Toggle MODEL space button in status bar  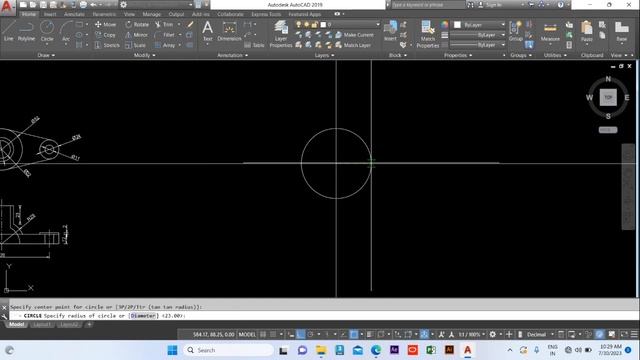point(247,334)
